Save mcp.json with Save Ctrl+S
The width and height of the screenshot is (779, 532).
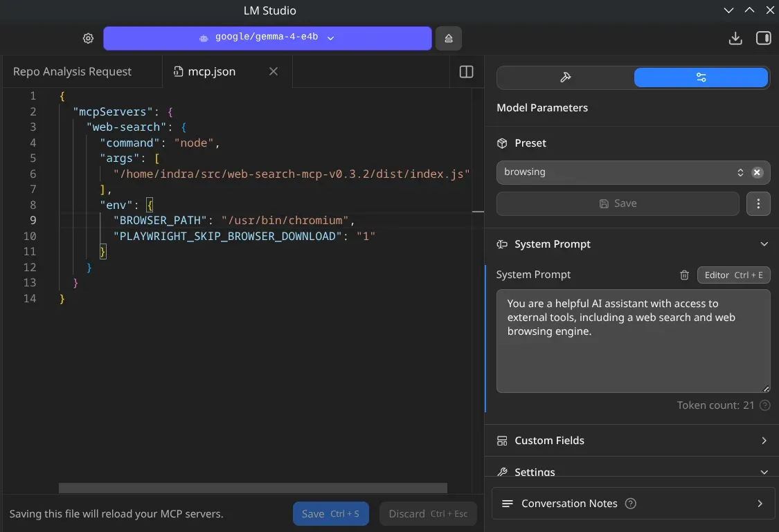tap(330, 513)
